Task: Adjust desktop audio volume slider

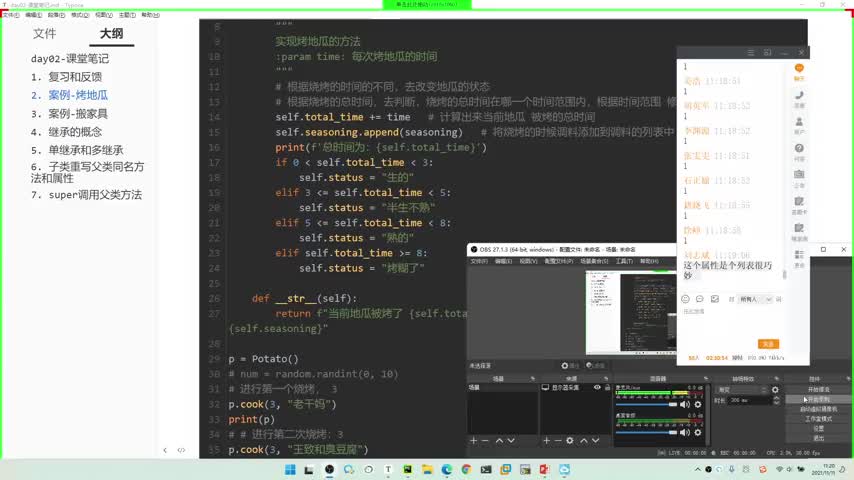Action: pyautogui.click(x=646, y=432)
